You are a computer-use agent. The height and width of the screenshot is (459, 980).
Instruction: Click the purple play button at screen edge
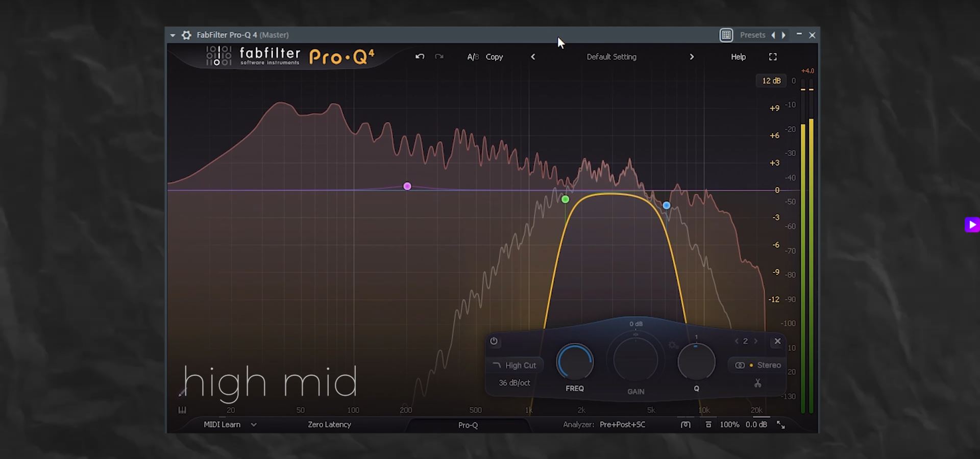[972, 225]
